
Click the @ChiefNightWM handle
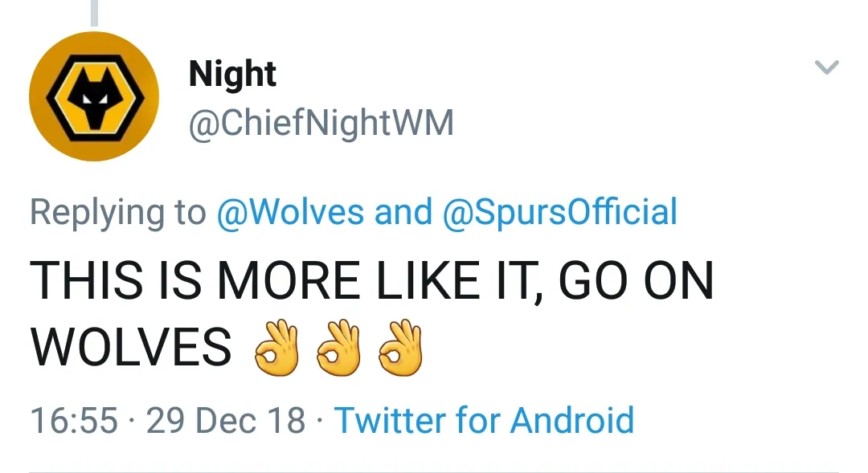click(321, 124)
